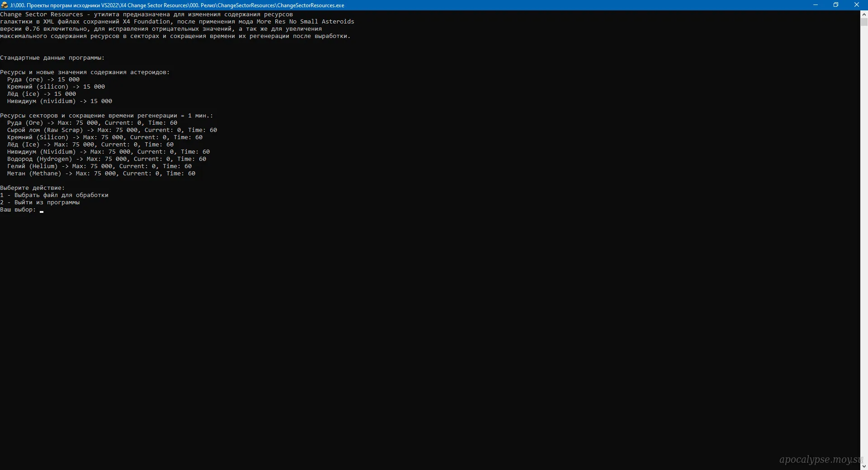
Task: Click the "Кремний (silicon) -> 15 000" line
Action: [56, 87]
